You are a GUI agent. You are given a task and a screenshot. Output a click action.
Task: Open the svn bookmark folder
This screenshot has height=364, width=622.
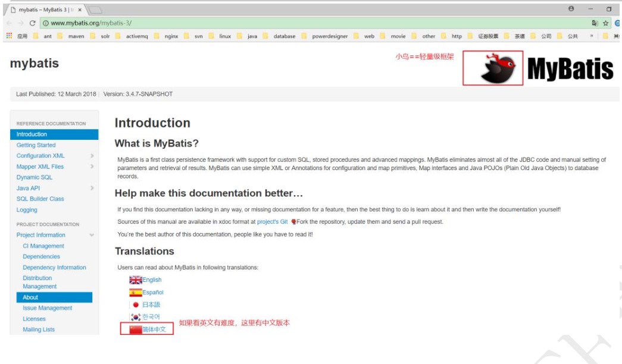tap(193, 36)
